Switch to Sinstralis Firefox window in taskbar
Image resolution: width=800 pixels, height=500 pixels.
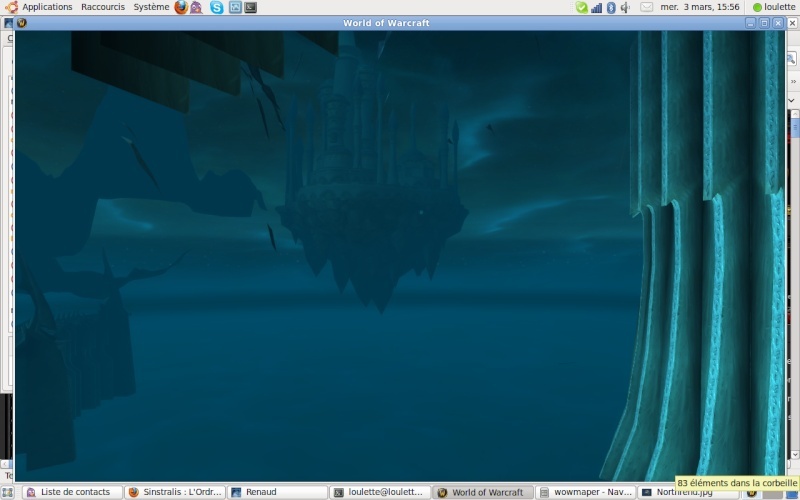176,492
